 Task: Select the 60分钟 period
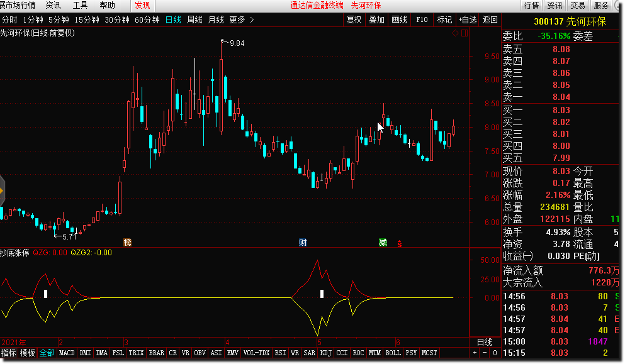click(147, 19)
